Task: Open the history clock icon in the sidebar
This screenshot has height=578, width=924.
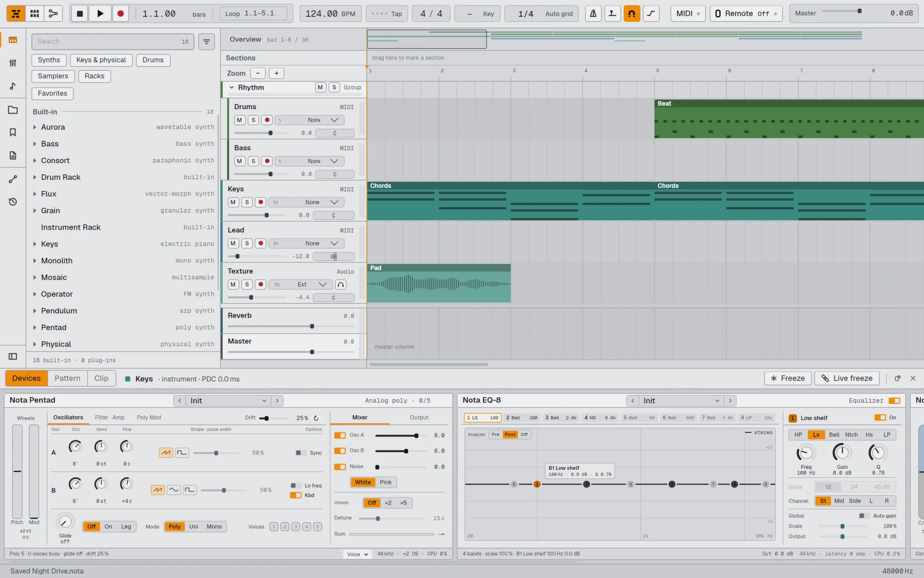Action: click(13, 202)
